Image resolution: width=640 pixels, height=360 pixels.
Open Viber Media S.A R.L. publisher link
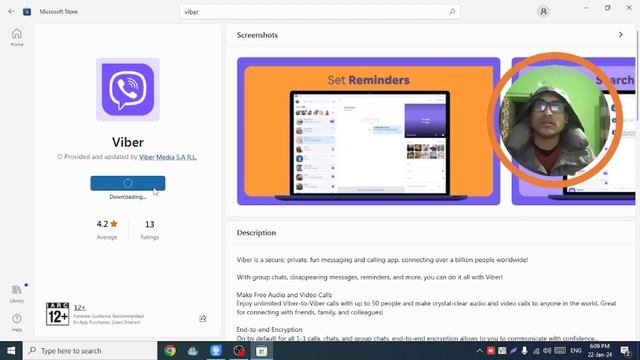click(168, 157)
